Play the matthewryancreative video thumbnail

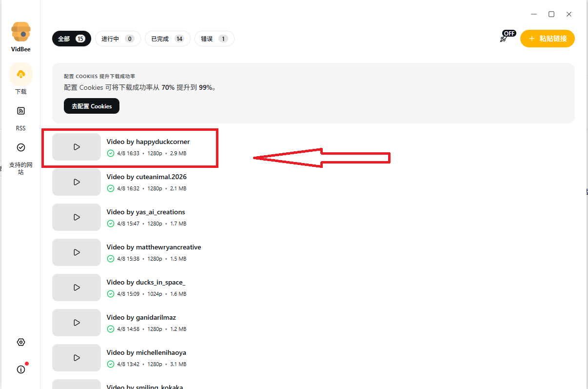(x=77, y=252)
